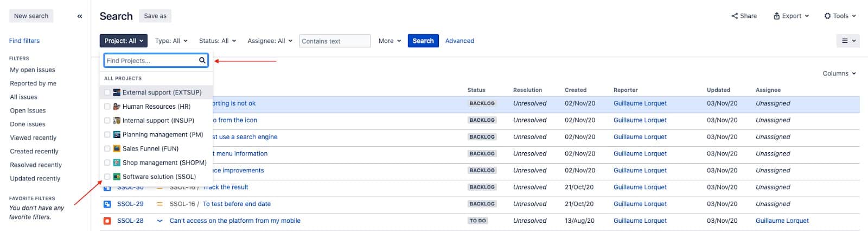Select the Resolved recently filter

coord(36,165)
